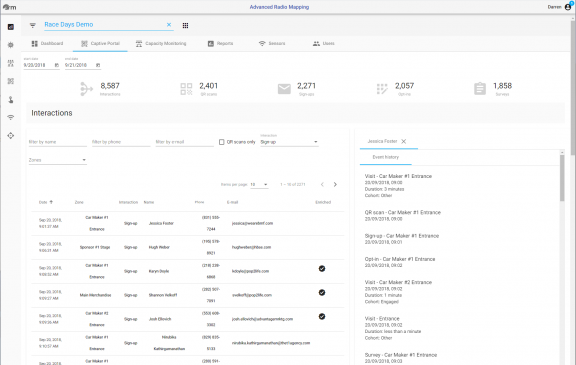The height and width of the screenshot is (365, 576).
Task: Click the Filter by phone field
Action: point(121,142)
